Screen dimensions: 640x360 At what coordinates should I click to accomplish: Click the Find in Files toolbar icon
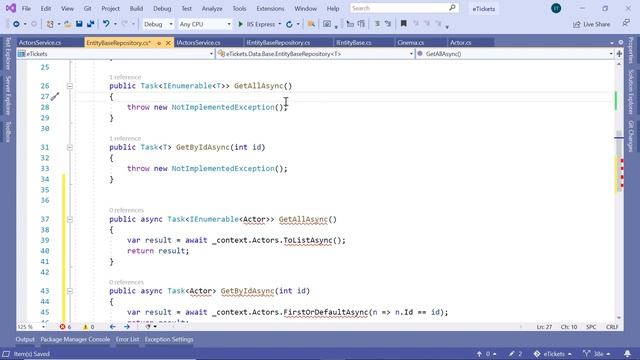pos(311,24)
